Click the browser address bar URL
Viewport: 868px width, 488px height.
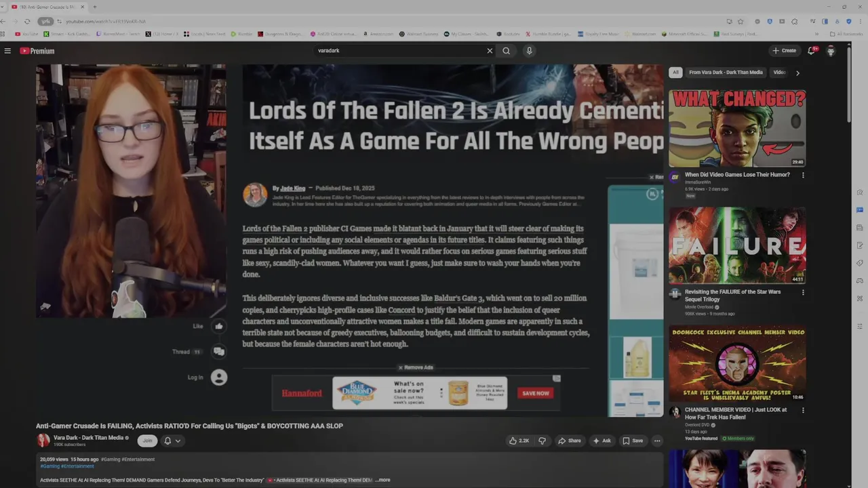(x=106, y=22)
